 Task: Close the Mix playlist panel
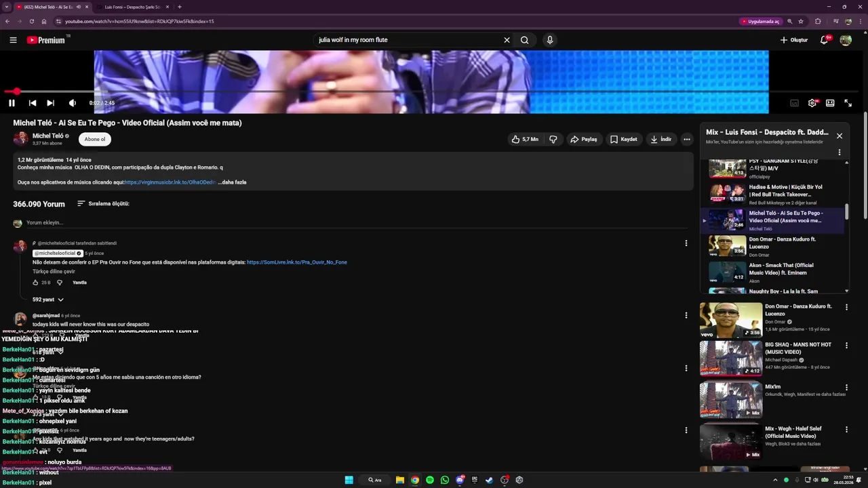tap(840, 136)
